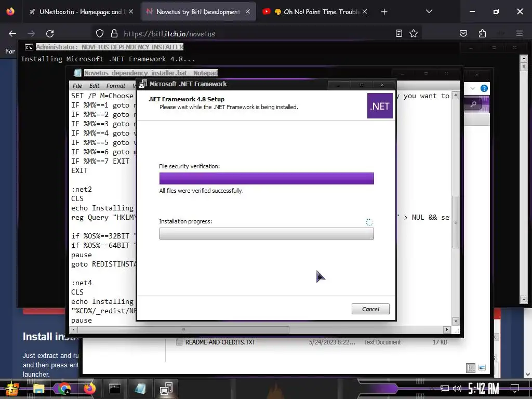Click the .NET purple logo in the setup dialog

pyautogui.click(x=380, y=106)
